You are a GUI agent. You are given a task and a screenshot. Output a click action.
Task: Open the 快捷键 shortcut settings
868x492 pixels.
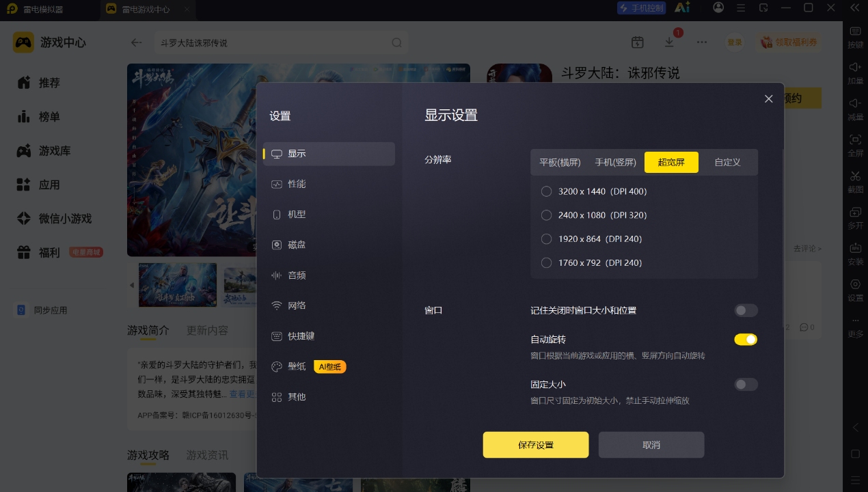329,336
